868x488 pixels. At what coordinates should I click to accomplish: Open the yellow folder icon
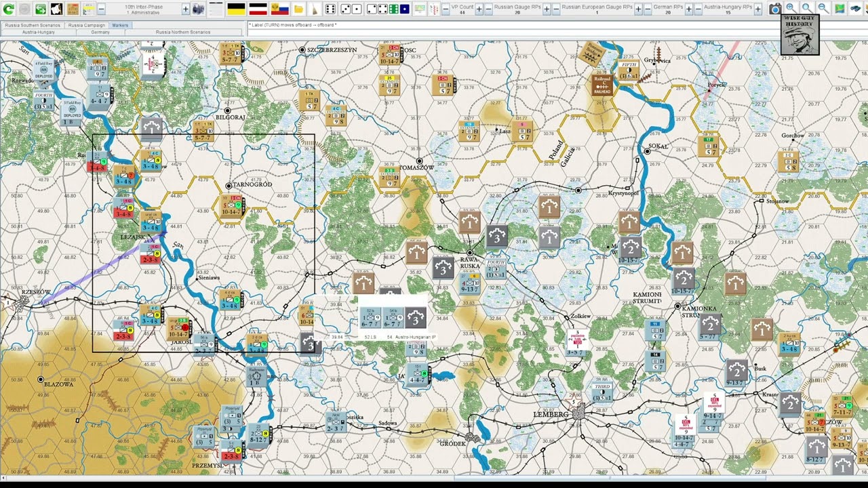pyautogui.click(x=298, y=9)
